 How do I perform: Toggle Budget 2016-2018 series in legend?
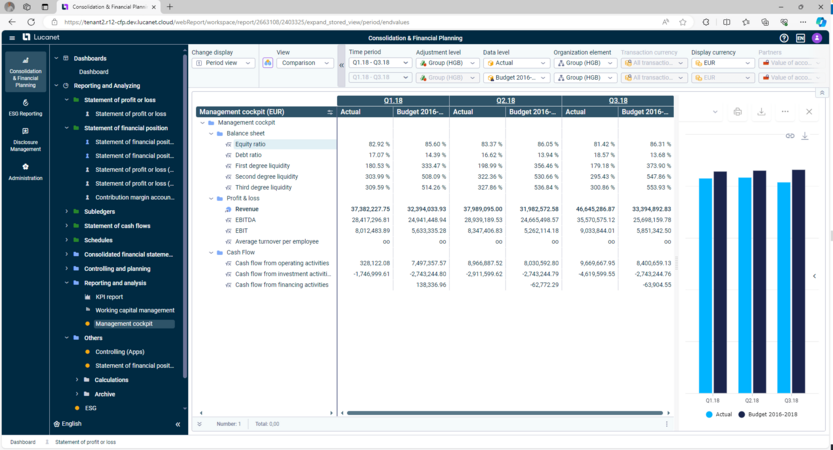point(768,414)
